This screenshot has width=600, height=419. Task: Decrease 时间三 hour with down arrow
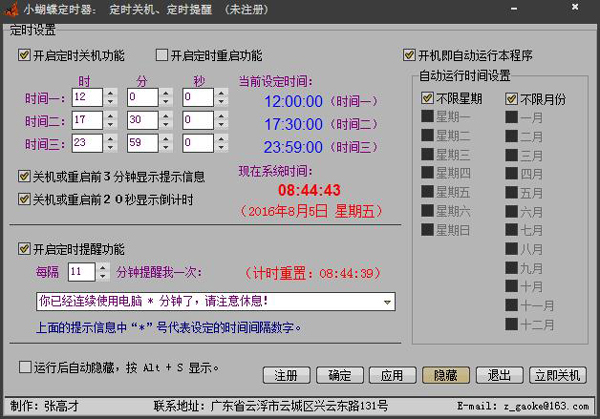tap(111, 147)
